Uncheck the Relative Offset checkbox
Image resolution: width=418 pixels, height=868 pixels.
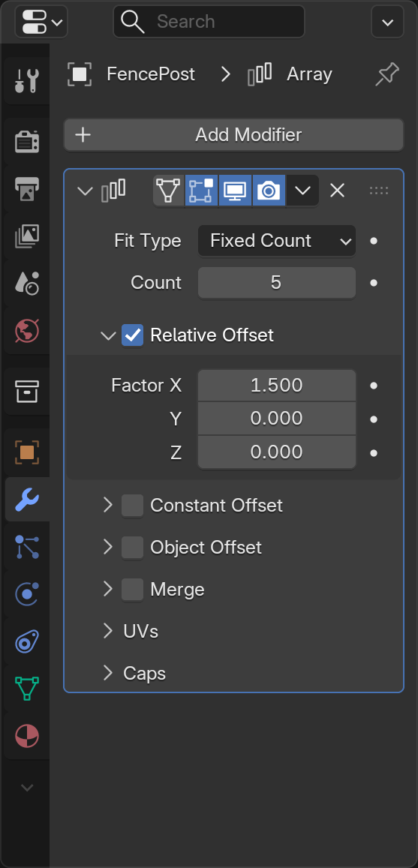coord(132,335)
